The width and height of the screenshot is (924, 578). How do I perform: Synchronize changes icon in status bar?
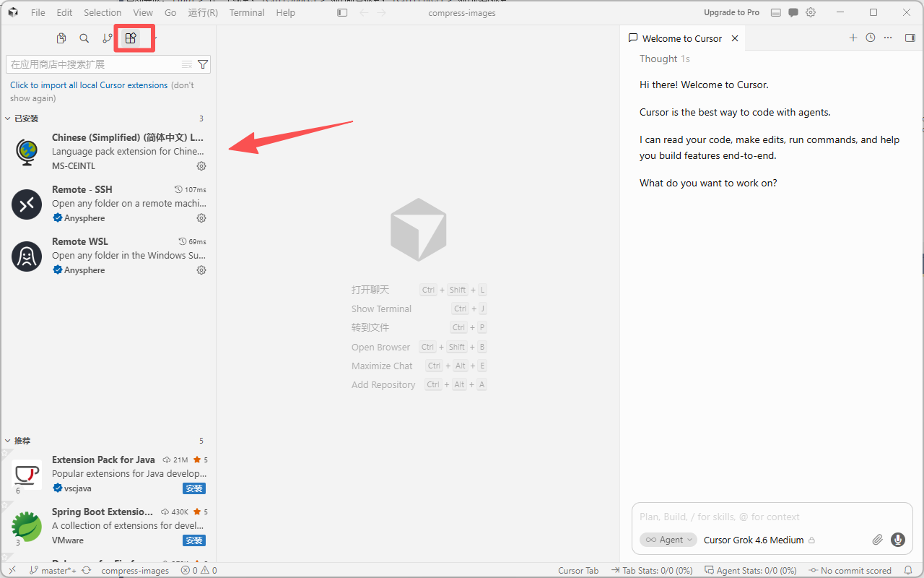[87, 570]
